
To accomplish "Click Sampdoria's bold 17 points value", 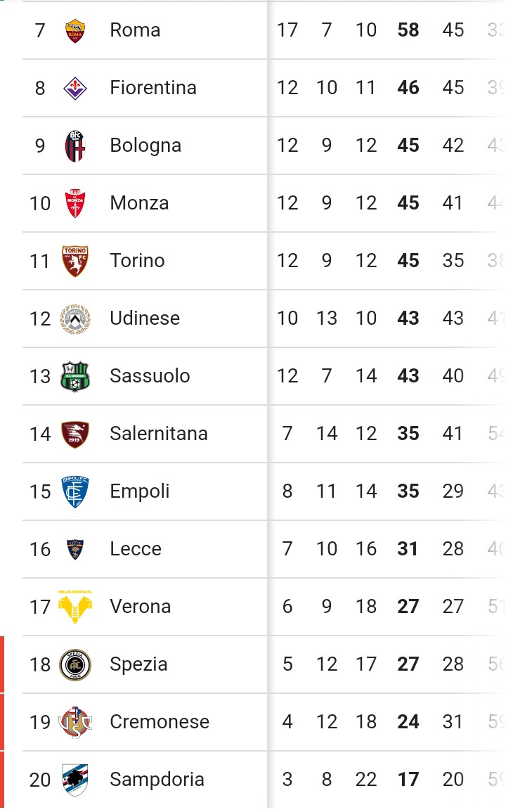I will [408, 780].
